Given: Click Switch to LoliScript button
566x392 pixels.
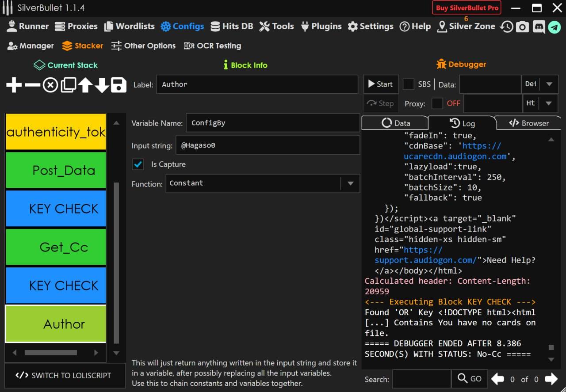Looking at the screenshot, I should (x=63, y=375).
